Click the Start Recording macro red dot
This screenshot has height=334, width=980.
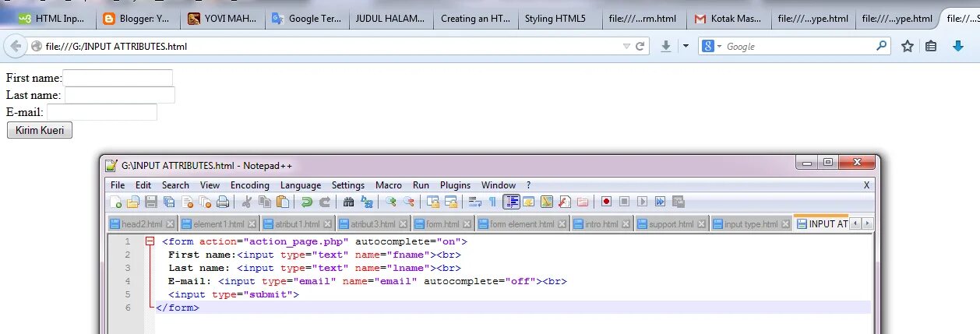pyautogui.click(x=606, y=202)
